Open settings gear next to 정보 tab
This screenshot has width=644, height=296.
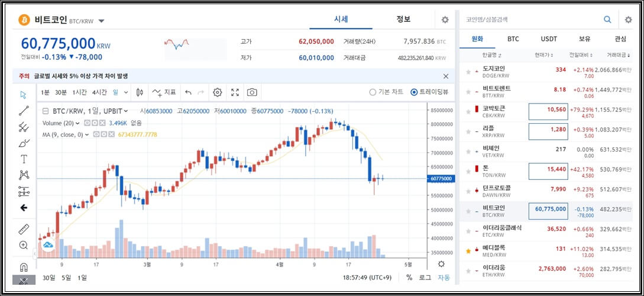point(445,20)
